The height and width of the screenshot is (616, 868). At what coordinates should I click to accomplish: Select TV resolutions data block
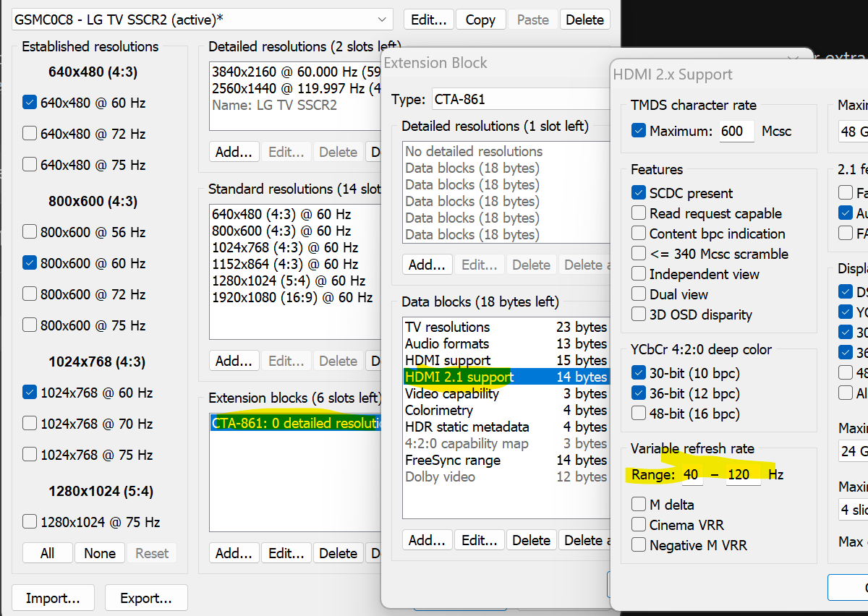click(506, 327)
